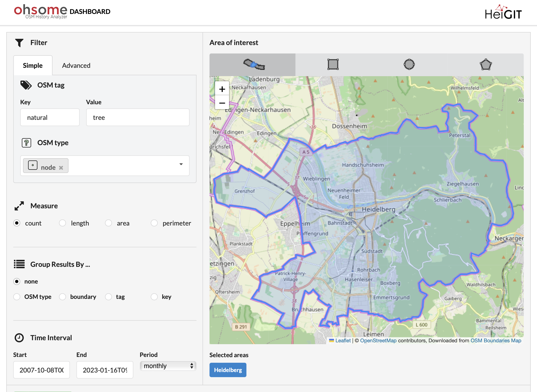The height and width of the screenshot is (392, 537).
Task: Click the Heidelberg city label on map
Action: click(x=379, y=209)
